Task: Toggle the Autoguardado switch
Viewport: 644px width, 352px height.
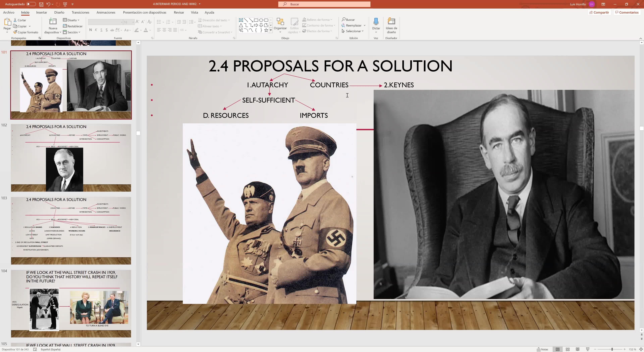Action: pos(31,4)
